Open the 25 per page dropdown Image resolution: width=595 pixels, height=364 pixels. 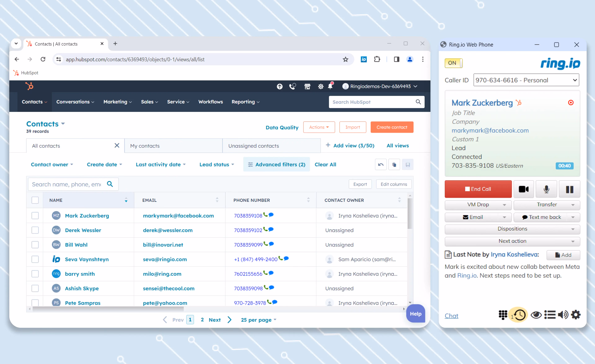click(259, 320)
